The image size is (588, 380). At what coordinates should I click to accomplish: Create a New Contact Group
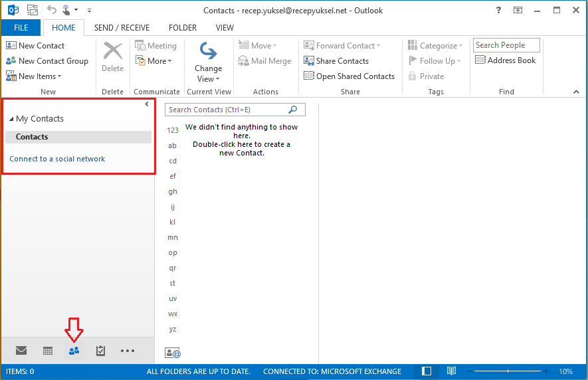point(47,61)
